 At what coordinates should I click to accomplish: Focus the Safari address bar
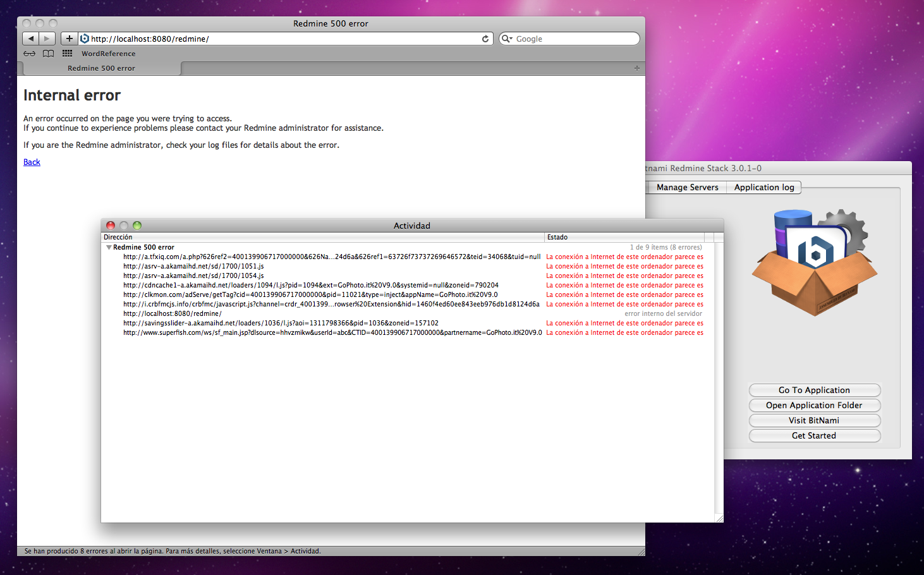click(x=284, y=39)
